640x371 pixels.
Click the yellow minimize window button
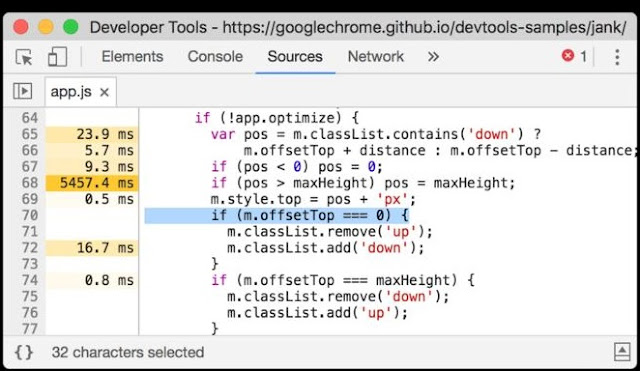[46, 27]
